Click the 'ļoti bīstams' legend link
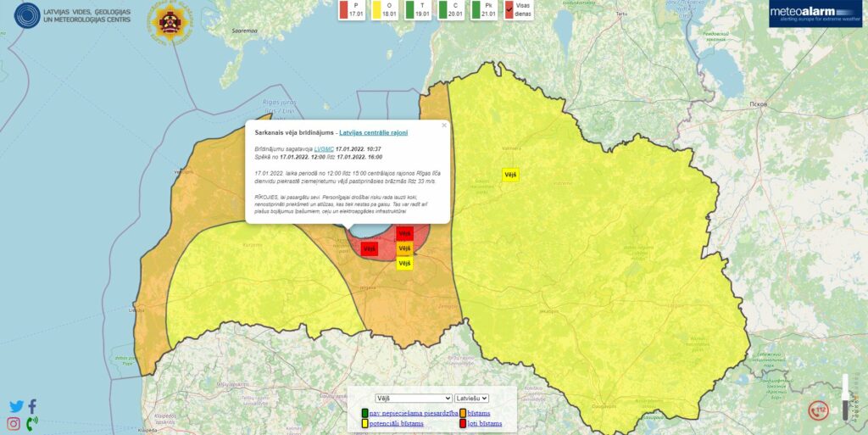This screenshot has height=435, width=868. [x=485, y=423]
